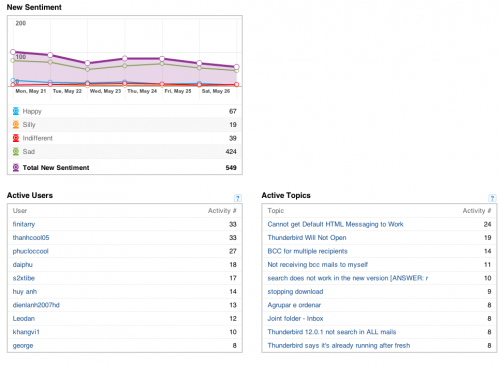Open topic Thunderbird Will Not Open
This screenshot has width=500, height=371.
[x=307, y=238]
